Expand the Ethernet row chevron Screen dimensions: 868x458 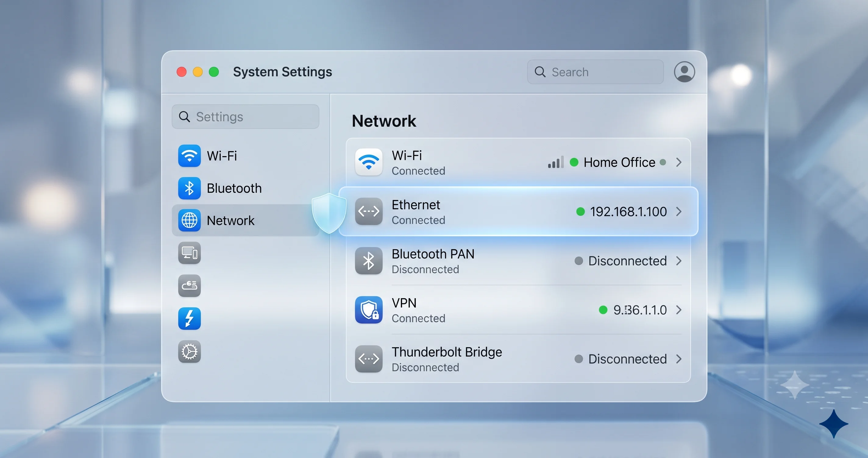(x=679, y=211)
